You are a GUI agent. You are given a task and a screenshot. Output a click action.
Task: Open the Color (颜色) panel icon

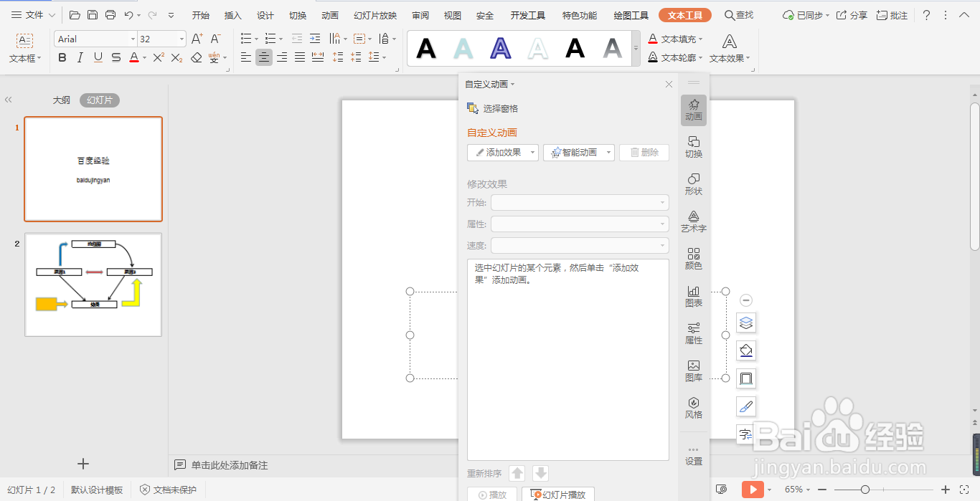pos(693,258)
